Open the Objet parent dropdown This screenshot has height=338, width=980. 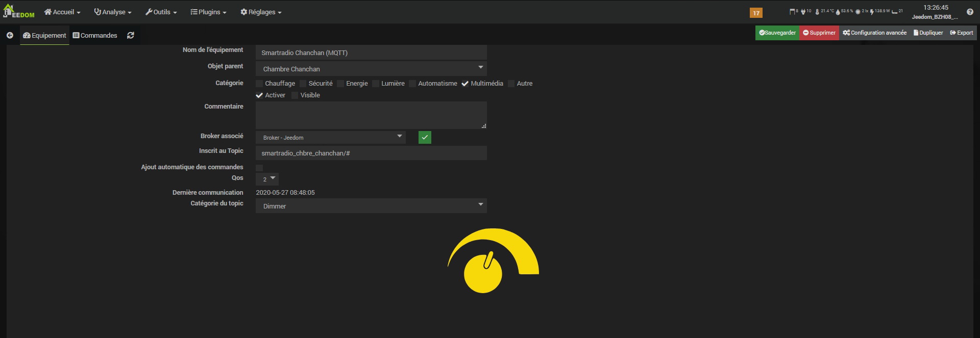371,69
